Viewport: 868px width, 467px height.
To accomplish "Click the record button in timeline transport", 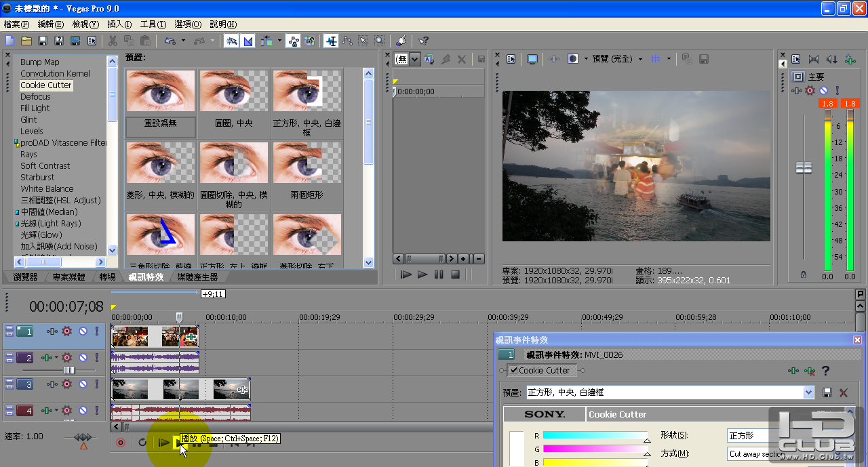I will [x=121, y=443].
